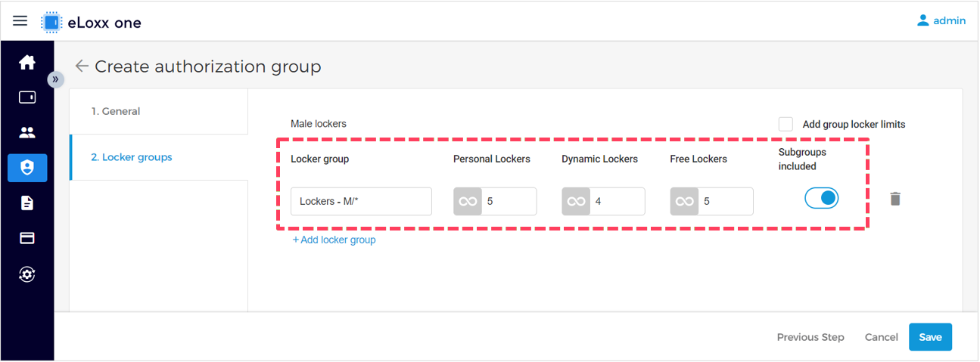Go to Home in the sidebar
980x362 pixels.
click(x=27, y=62)
